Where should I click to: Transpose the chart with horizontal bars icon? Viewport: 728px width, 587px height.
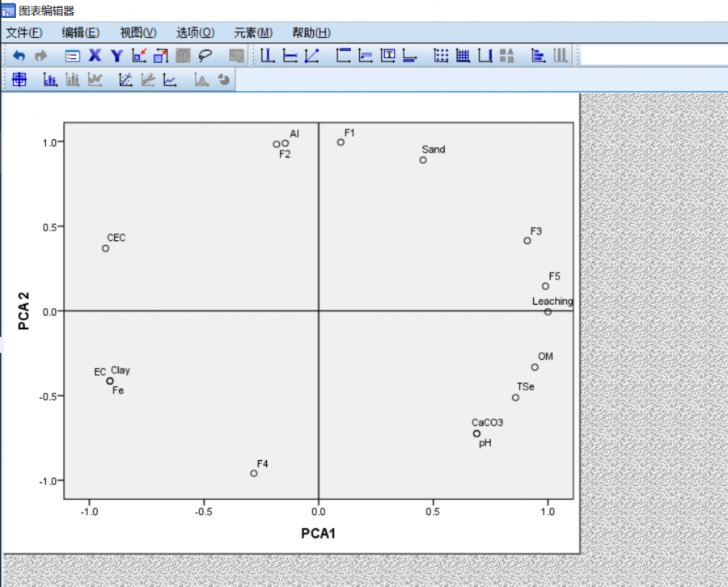pos(538,56)
